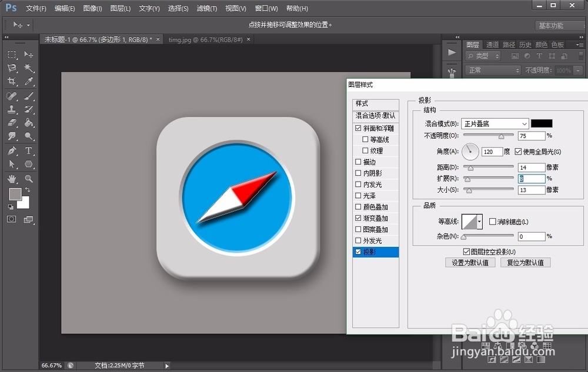Select the Crop tool
The width and height of the screenshot is (588, 372).
(x=12, y=81)
